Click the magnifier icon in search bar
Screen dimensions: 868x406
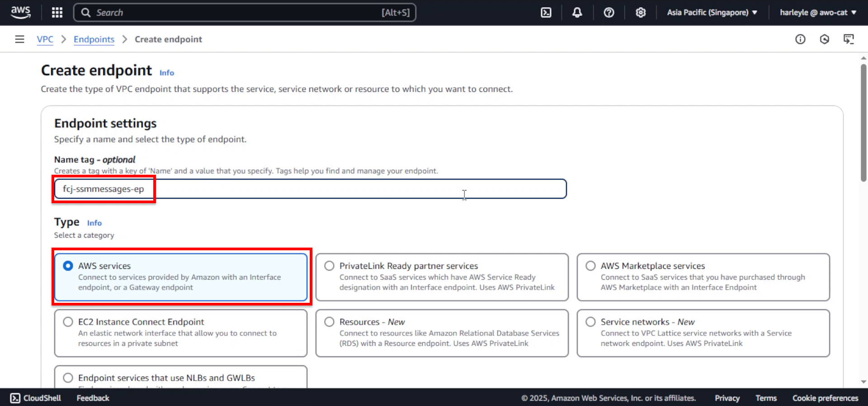coord(85,13)
